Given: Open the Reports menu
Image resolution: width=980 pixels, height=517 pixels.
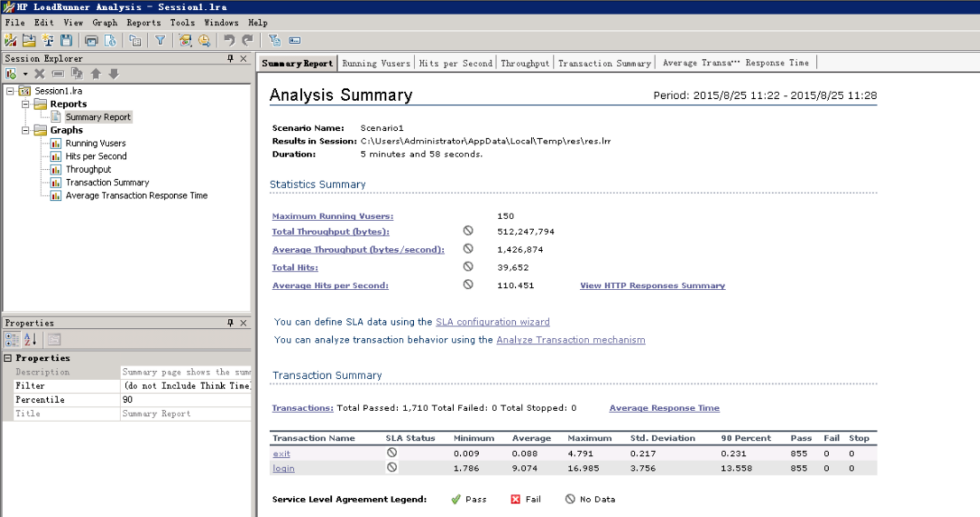Looking at the screenshot, I should pyautogui.click(x=143, y=23).
